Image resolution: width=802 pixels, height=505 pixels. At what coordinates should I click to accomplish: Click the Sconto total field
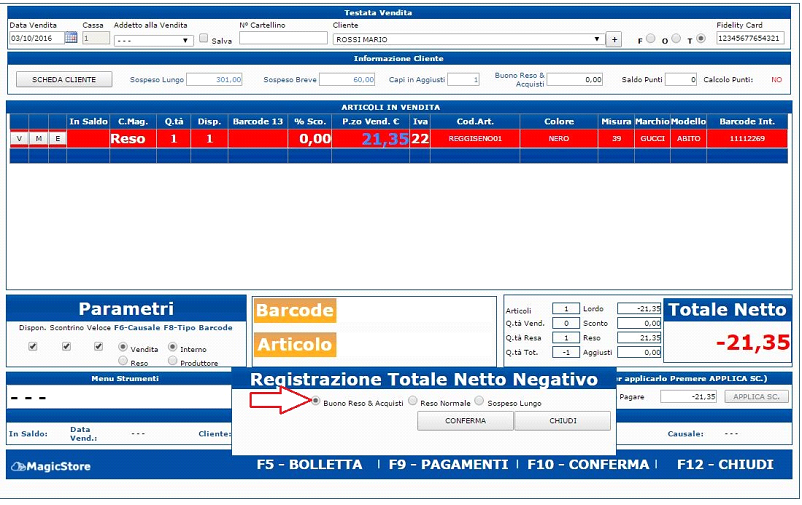(x=639, y=323)
